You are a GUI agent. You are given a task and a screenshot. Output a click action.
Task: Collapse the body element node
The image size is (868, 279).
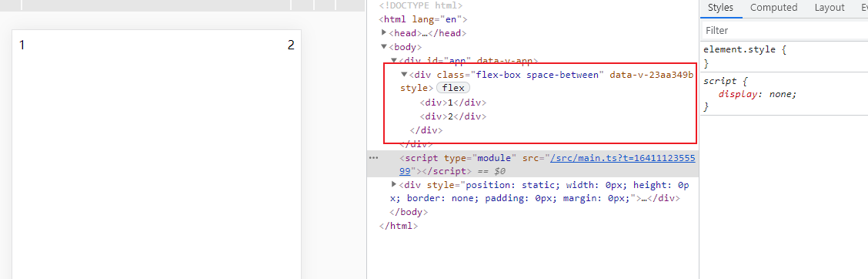(384, 46)
